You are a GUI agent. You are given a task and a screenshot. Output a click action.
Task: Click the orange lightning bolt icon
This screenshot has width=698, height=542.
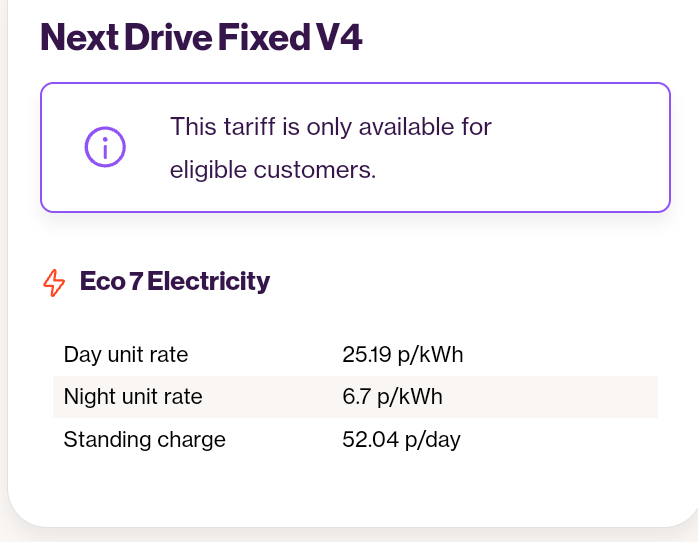54,282
